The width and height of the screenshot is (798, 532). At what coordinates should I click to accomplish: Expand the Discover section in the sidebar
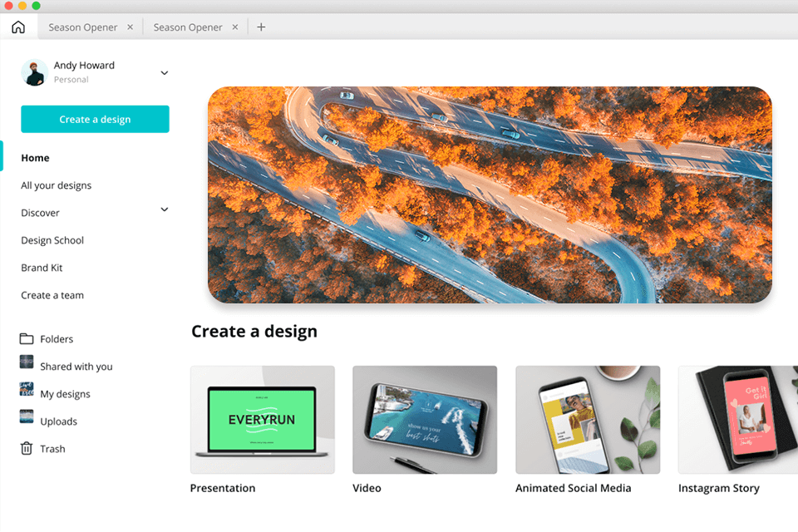click(164, 209)
